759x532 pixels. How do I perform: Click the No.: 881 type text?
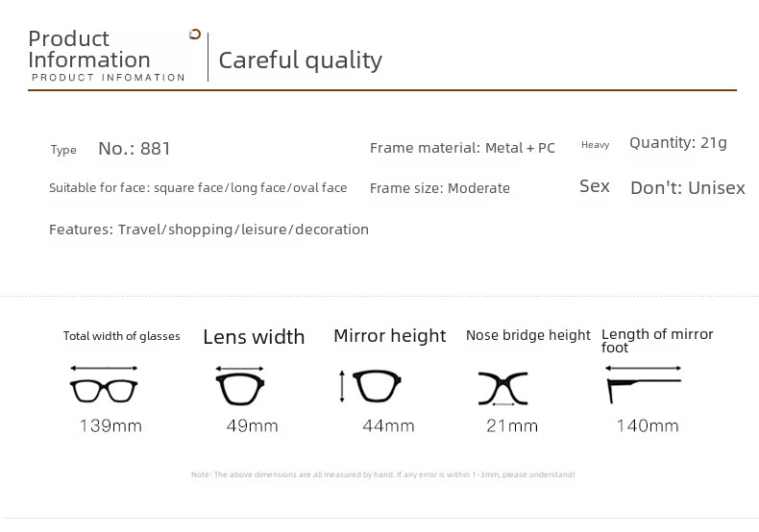(135, 149)
